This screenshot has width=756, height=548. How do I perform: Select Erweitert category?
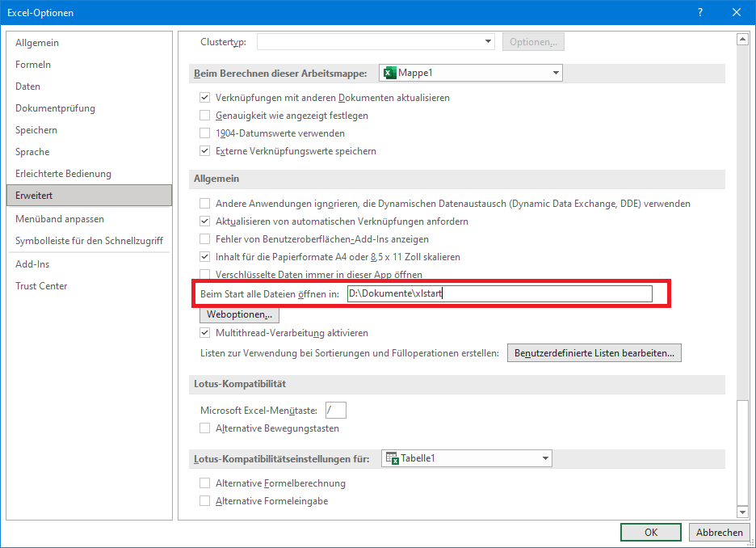tap(89, 196)
